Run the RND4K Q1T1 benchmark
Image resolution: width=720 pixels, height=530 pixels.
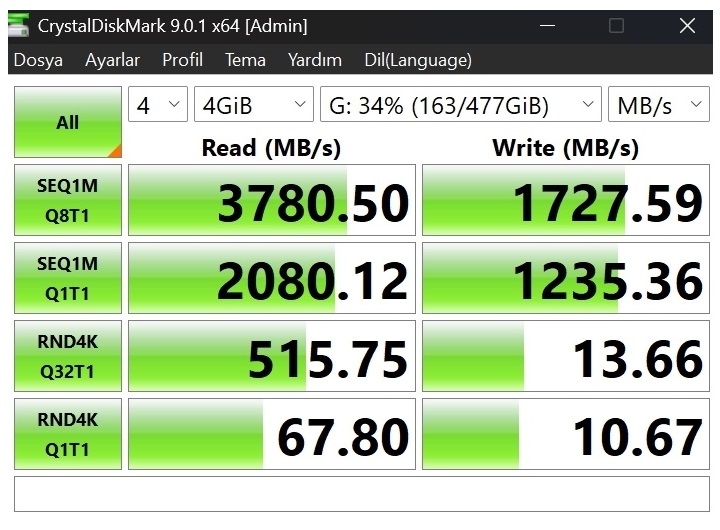67,434
